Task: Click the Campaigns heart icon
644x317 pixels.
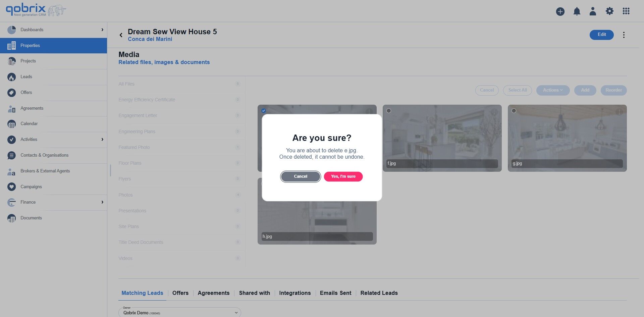Action: (x=11, y=187)
